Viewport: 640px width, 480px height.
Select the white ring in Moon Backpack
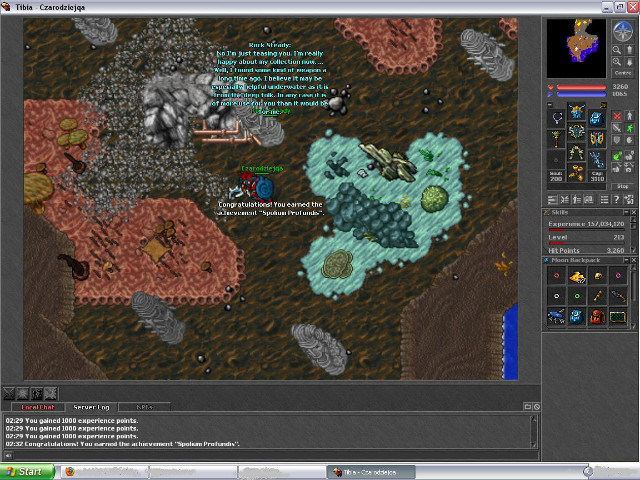[x=556, y=296]
